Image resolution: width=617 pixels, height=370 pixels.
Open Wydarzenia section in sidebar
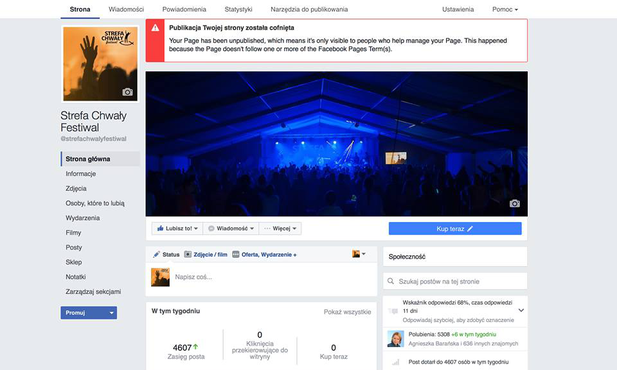coord(83,218)
